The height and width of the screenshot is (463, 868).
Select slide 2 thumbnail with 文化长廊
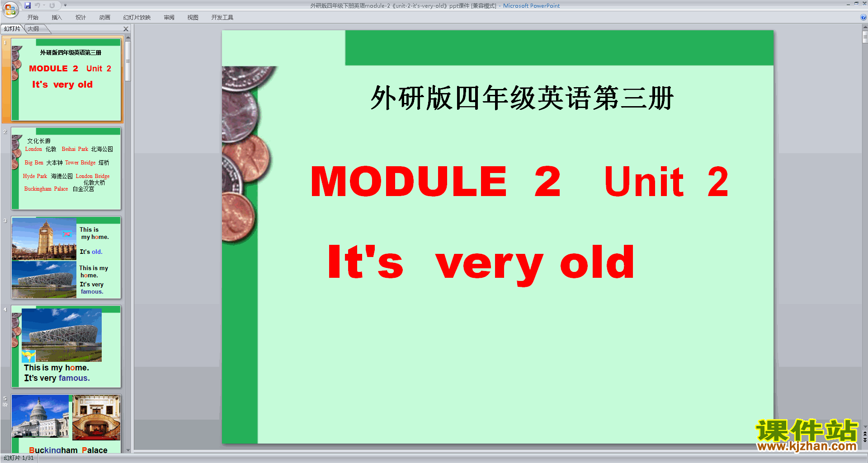(66, 168)
